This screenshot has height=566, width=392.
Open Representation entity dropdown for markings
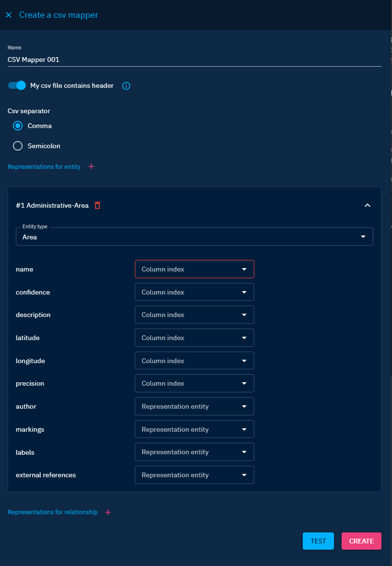click(194, 429)
